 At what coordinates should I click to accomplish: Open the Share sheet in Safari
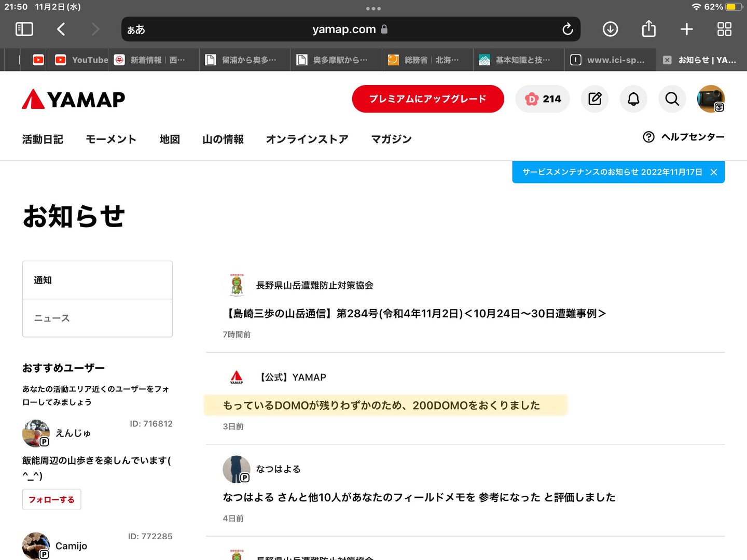pyautogui.click(x=648, y=29)
